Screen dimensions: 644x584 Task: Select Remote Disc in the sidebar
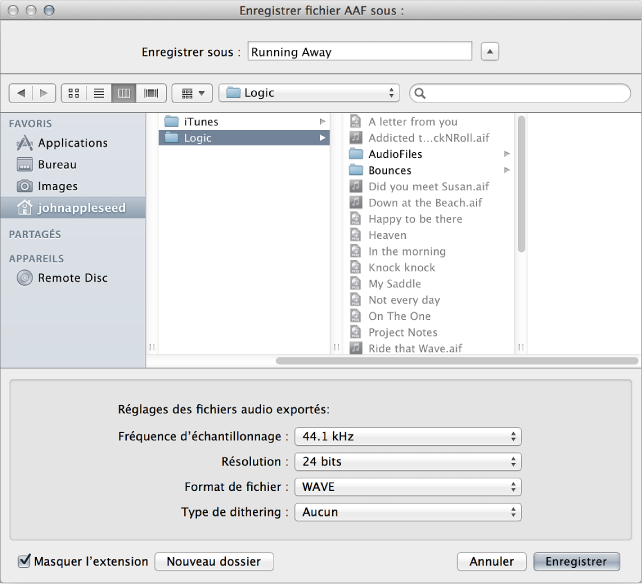coord(73,278)
